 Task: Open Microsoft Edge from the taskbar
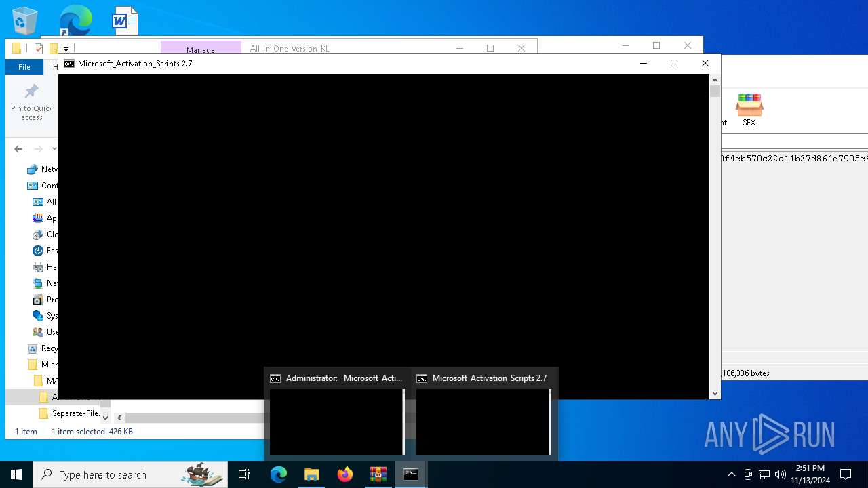click(x=279, y=474)
